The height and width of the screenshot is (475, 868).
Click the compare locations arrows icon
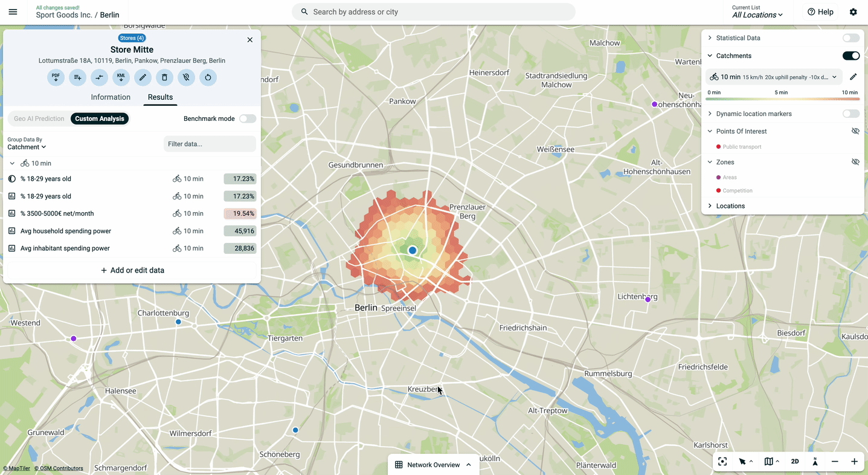coord(99,77)
